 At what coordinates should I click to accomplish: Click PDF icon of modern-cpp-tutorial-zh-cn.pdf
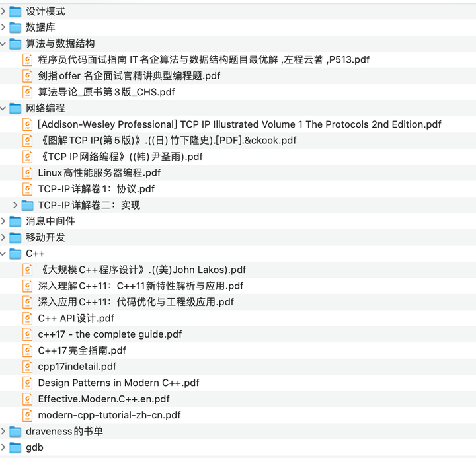[27, 415]
